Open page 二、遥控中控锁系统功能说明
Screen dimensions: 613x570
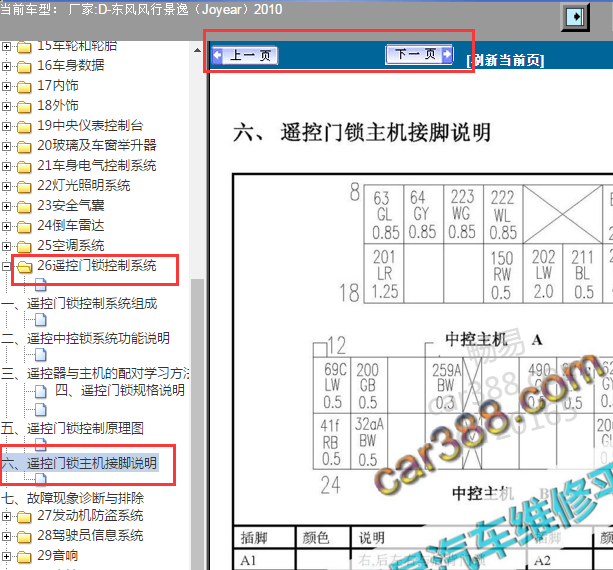point(86,339)
